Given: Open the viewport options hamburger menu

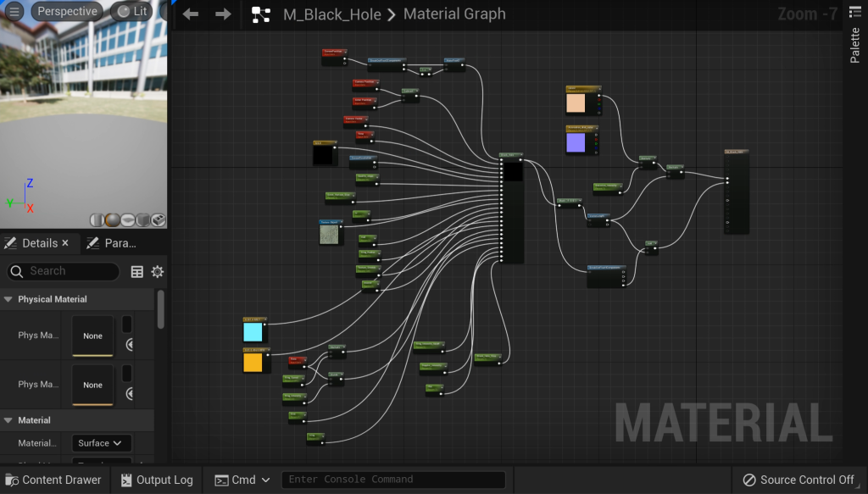Looking at the screenshot, I should click(14, 12).
